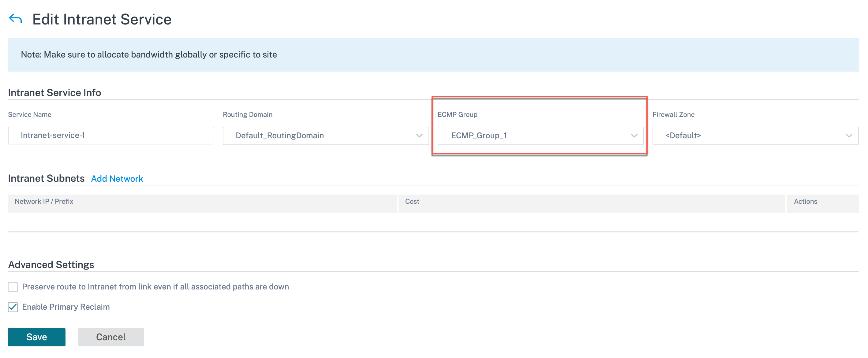Uncheck Enable Primary Reclaim checkbox

click(13, 307)
